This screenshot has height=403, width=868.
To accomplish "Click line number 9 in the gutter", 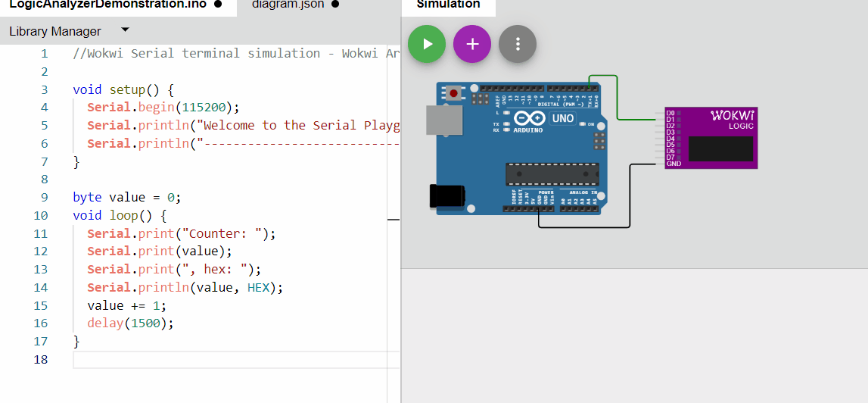I will (x=44, y=198).
